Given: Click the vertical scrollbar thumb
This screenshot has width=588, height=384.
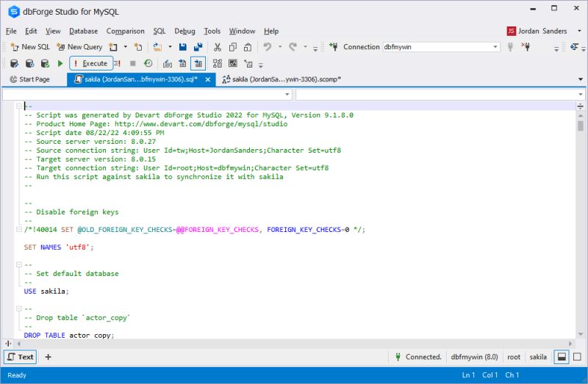Looking at the screenshot, I should (x=580, y=125).
